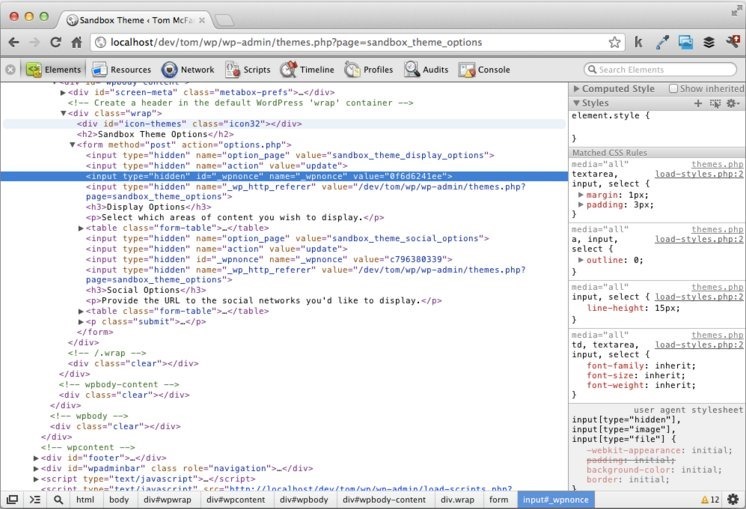Expand the screen-meta div node
The width and height of the screenshot is (746, 509).
click(x=63, y=92)
